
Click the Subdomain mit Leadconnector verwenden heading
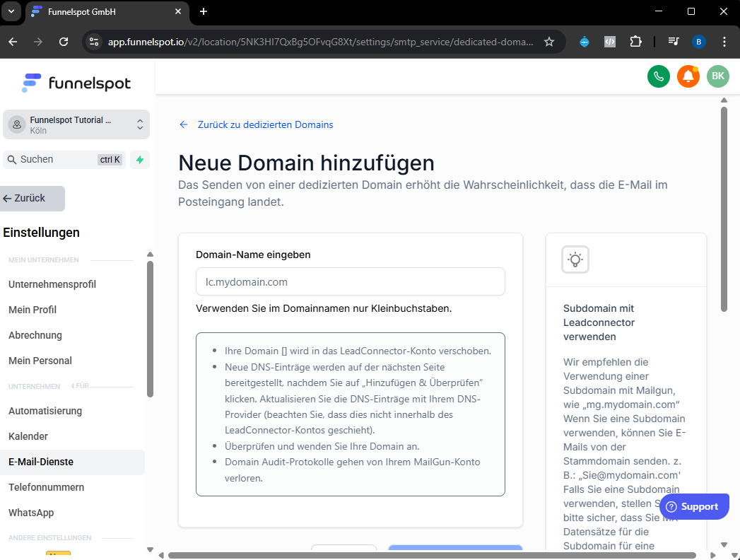599,322
